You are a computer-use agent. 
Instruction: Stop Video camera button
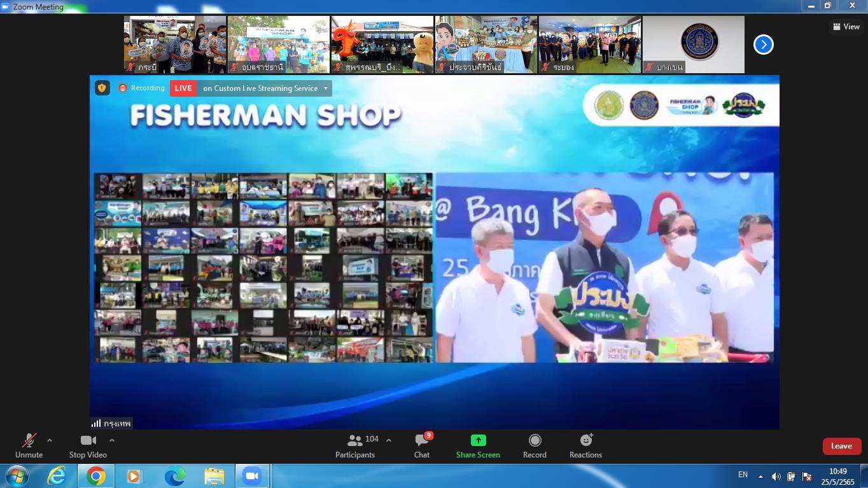(x=88, y=446)
